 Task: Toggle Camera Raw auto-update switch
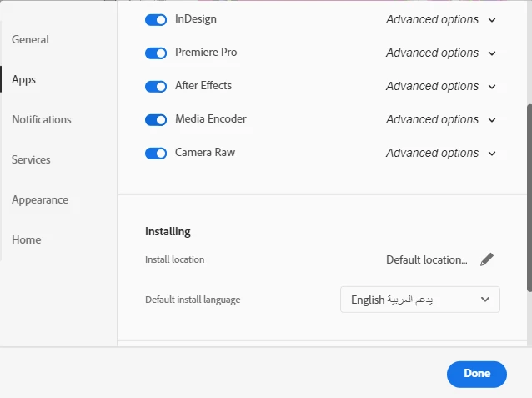pos(156,154)
